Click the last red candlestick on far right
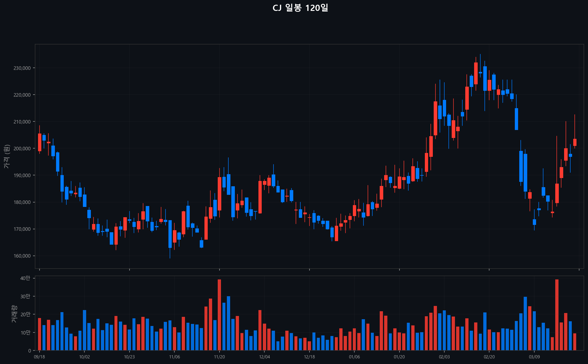This screenshot has width=588, height=364. coord(575,142)
